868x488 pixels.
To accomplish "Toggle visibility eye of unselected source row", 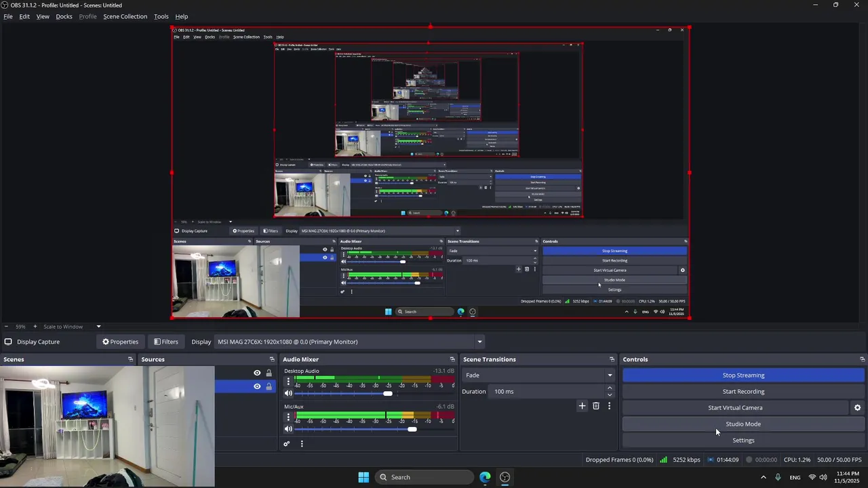I will 257,373.
